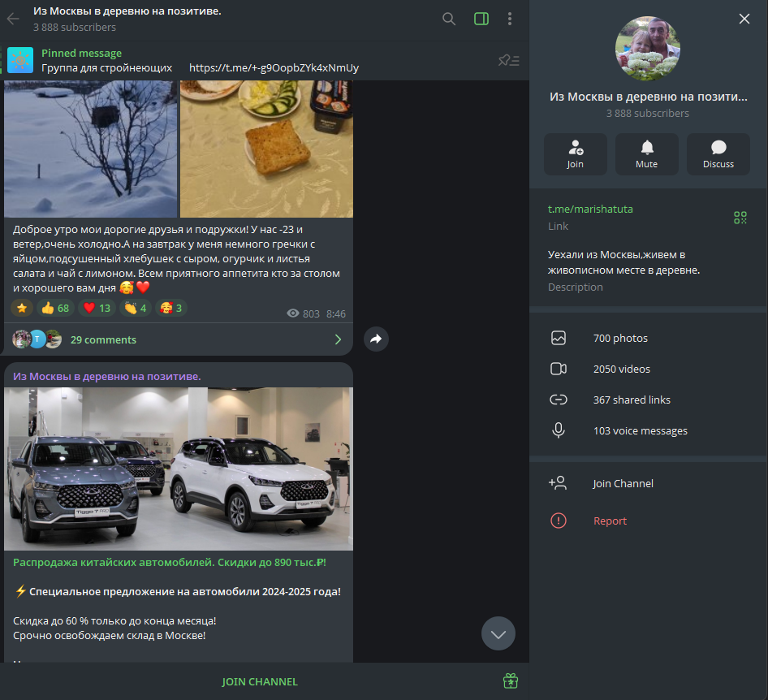Show the pinned messages list icon
Screen dimensions: 768x700
[508, 60]
